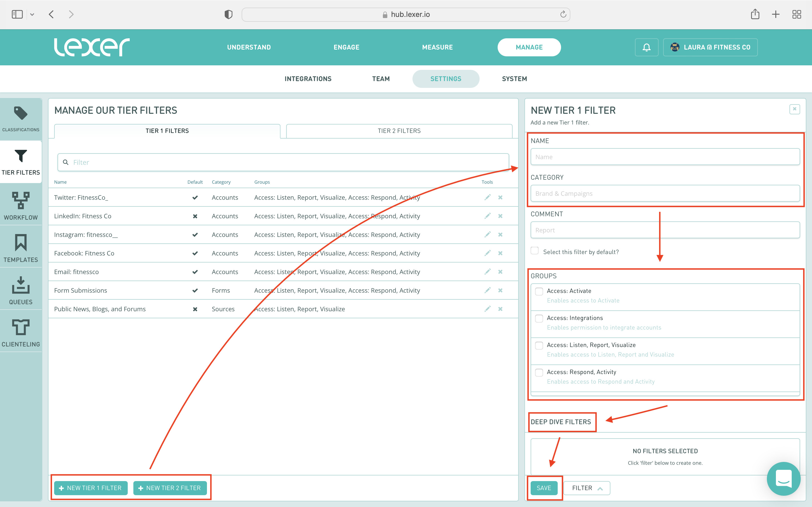Check Access: Respond, Activity group
812x507 pixels.
(x=539, y=373)
